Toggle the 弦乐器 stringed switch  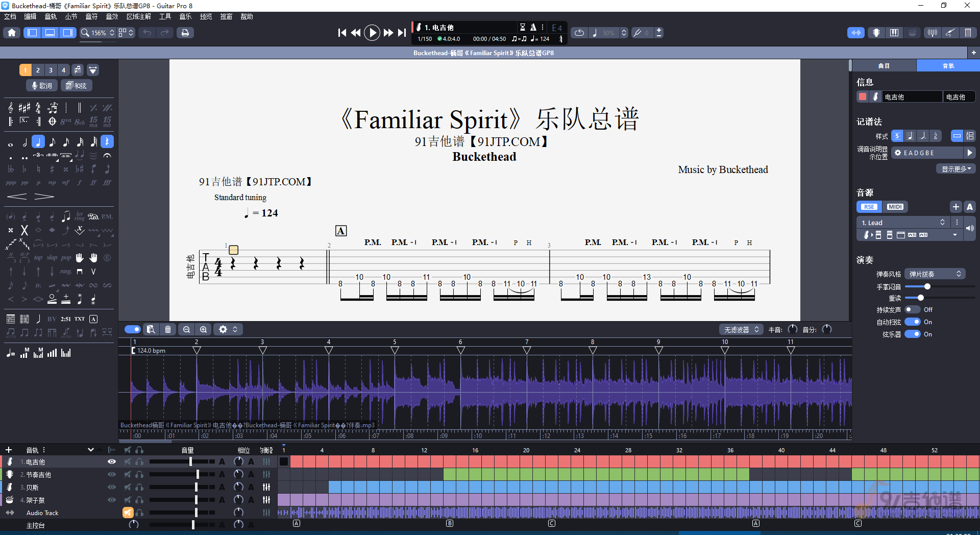[x=912, y=334]
